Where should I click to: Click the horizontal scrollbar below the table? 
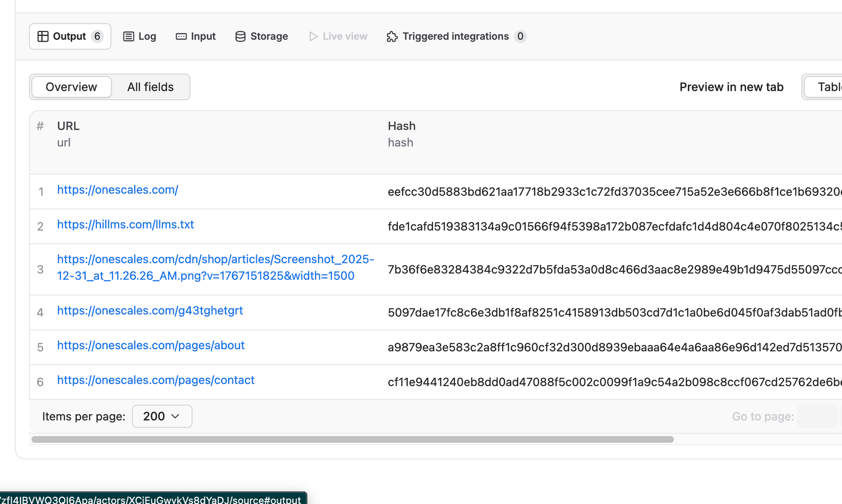coord(351,439)
